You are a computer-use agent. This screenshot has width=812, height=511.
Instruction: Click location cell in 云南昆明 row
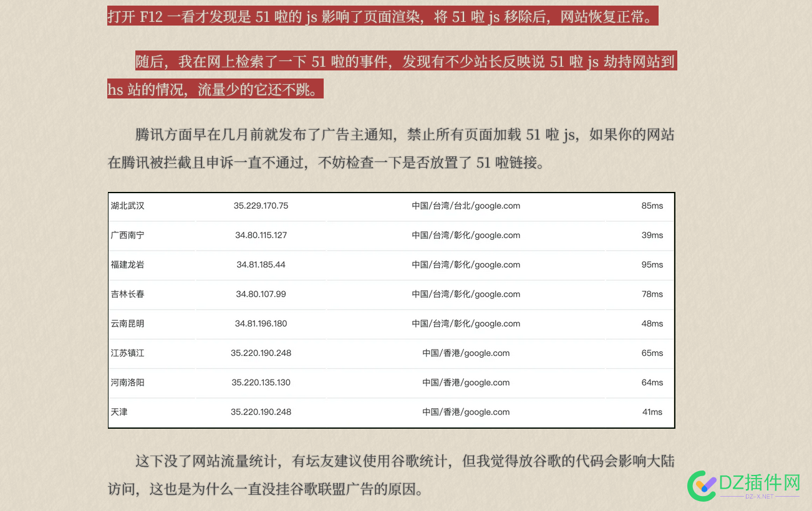click(x=466, y=323)
